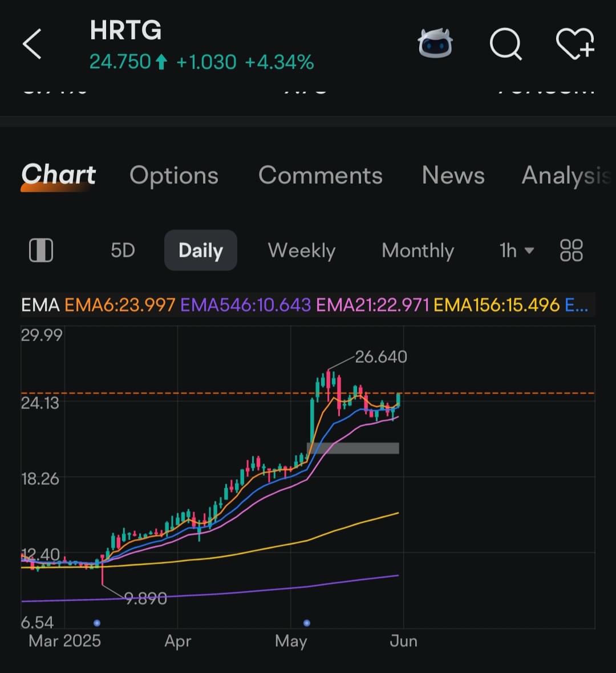Tap the 18.26 axis value

tap(40, 479)
